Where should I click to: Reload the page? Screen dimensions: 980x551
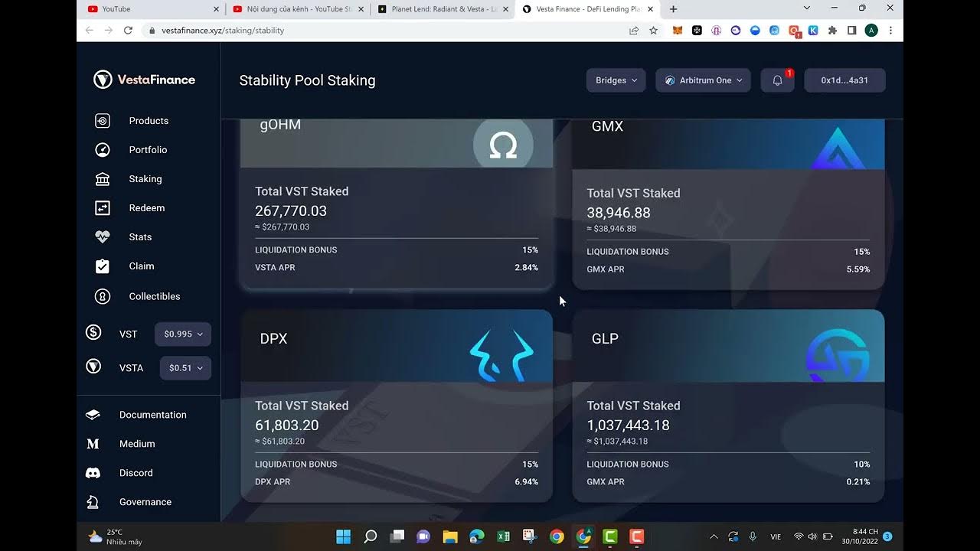[x=128, y=31]
